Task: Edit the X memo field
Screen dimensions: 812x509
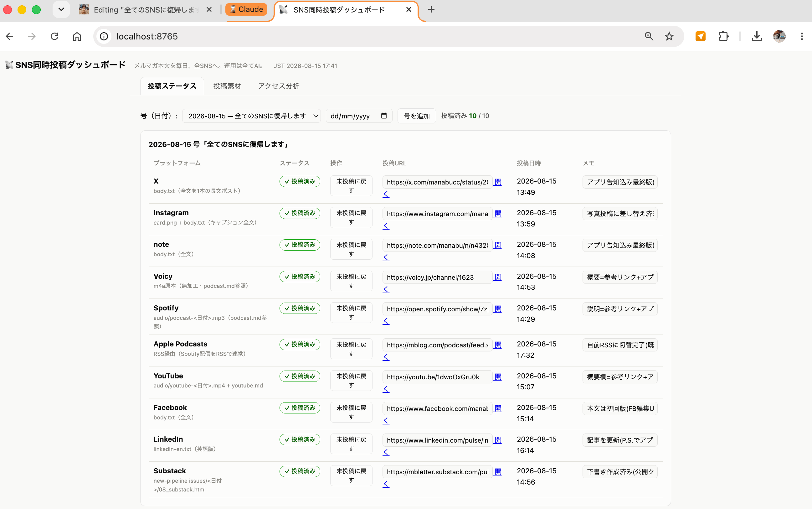Action: pyautogui.click(x=620, y=182)
